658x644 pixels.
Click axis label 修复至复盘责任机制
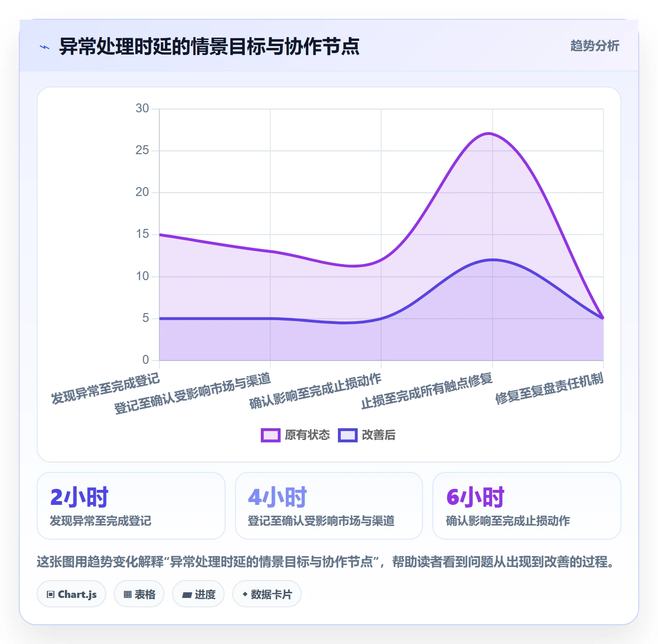click(549, 389)
